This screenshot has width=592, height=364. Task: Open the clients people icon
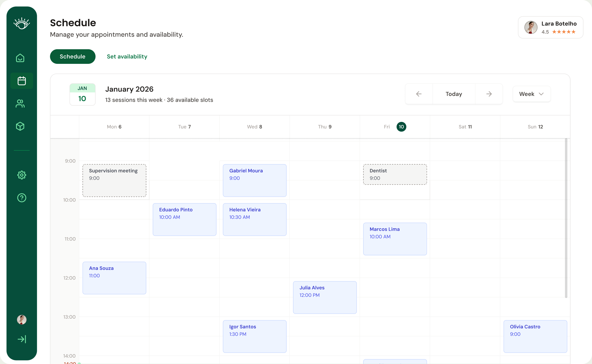click(20, 104)
